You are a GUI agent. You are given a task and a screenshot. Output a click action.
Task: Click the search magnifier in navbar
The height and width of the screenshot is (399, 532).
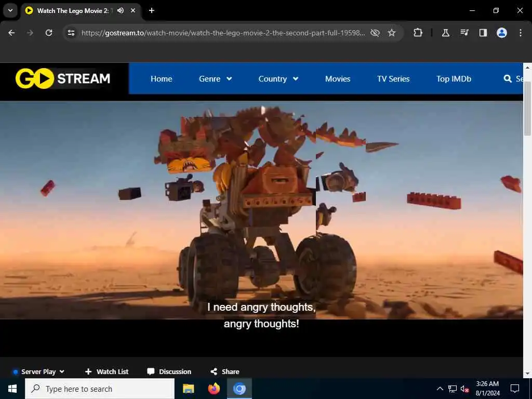point(508,79)
